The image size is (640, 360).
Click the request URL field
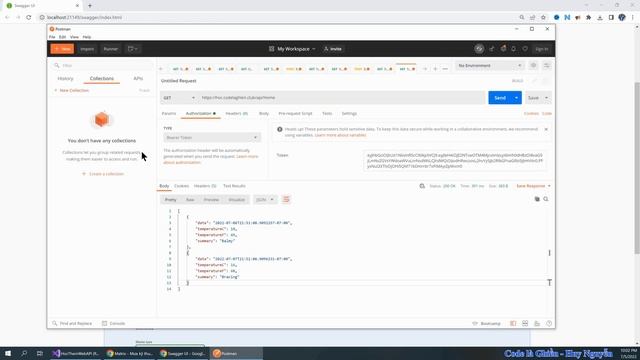(x=342, y=98)
